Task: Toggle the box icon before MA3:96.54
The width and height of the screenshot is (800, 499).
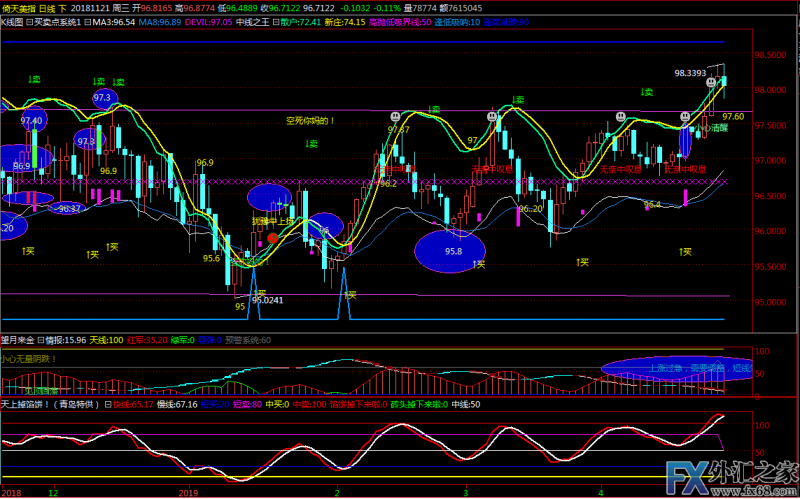Action: click(x=87, y=22)
